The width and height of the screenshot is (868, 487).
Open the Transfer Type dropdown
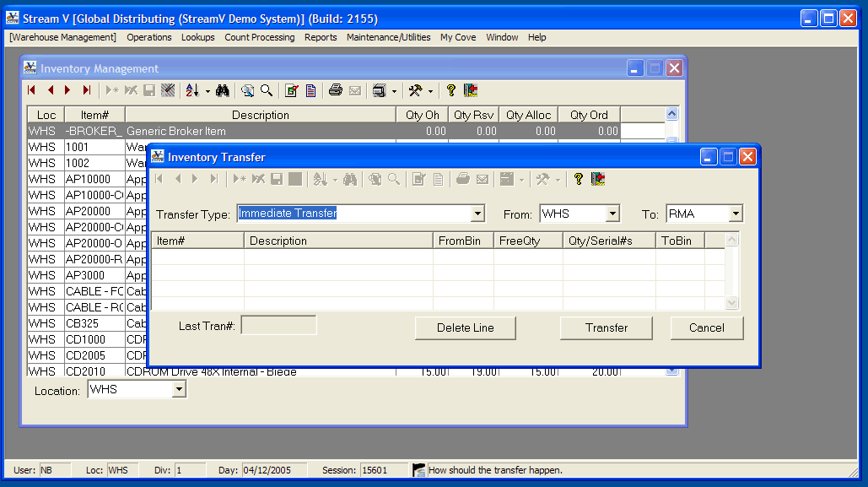coord(477,214)
